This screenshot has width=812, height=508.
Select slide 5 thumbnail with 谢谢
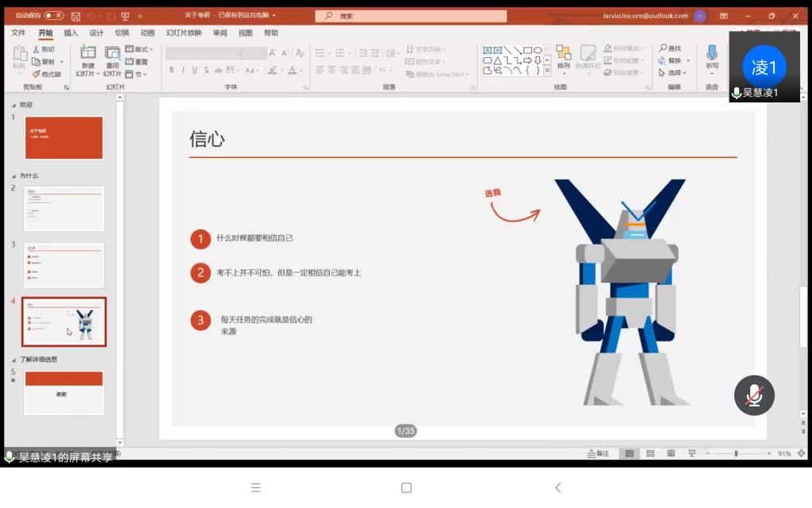[64, 392]
